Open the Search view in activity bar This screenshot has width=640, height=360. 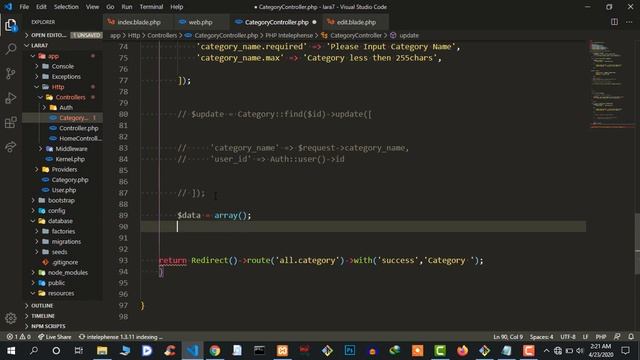click(11, 49)
